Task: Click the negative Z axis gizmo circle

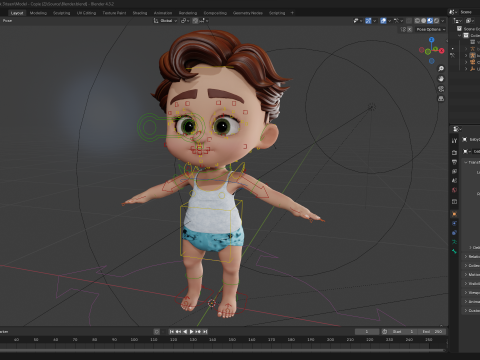Action: 432,61
